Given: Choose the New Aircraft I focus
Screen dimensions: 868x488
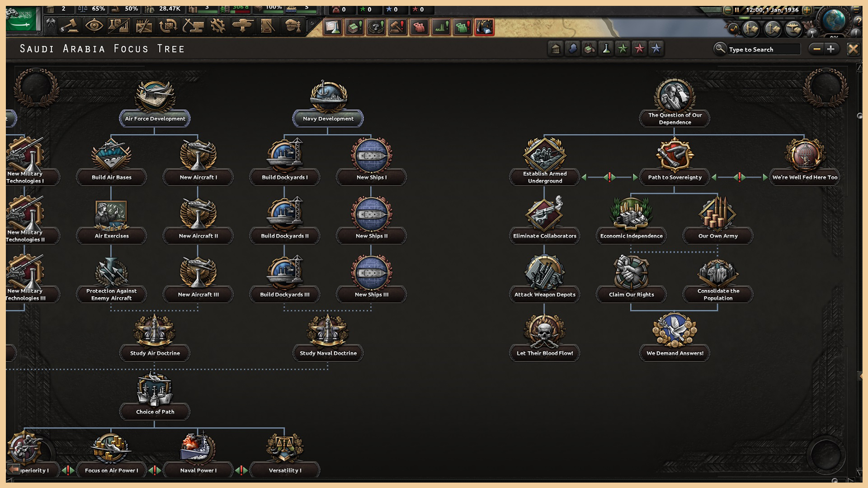Looking at the screenshot, I should [198, 162].
